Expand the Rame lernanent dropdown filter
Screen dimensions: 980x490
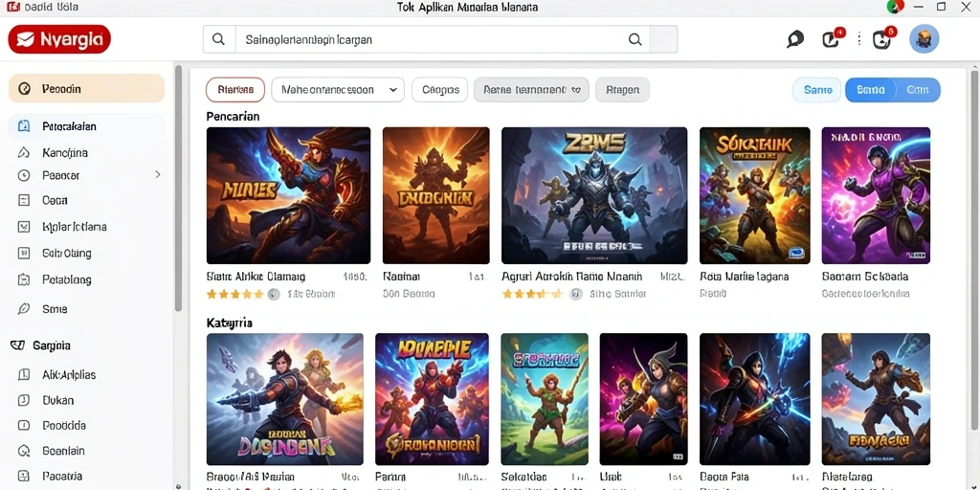click(x=530, y=90)
